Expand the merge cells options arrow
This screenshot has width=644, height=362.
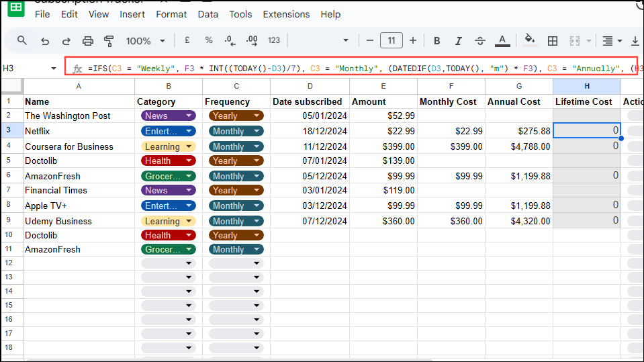pos(588,41)
